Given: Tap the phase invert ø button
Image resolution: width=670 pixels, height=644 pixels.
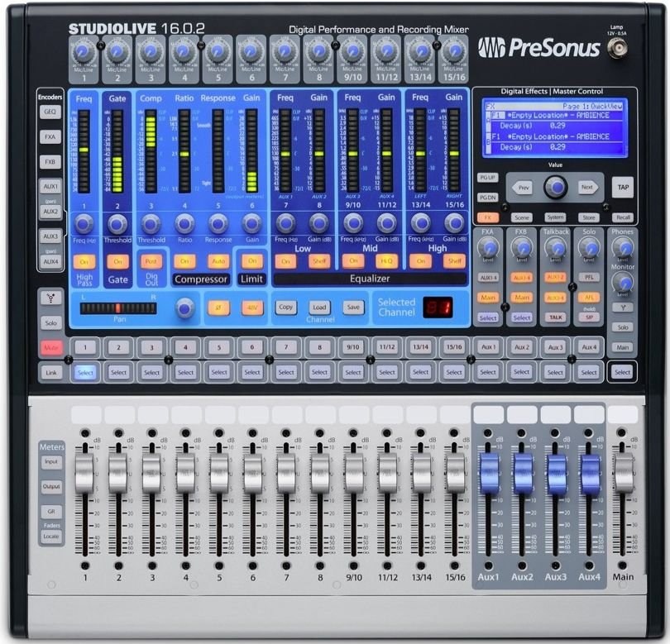Looking at the screenshot, I should [218, 308].
